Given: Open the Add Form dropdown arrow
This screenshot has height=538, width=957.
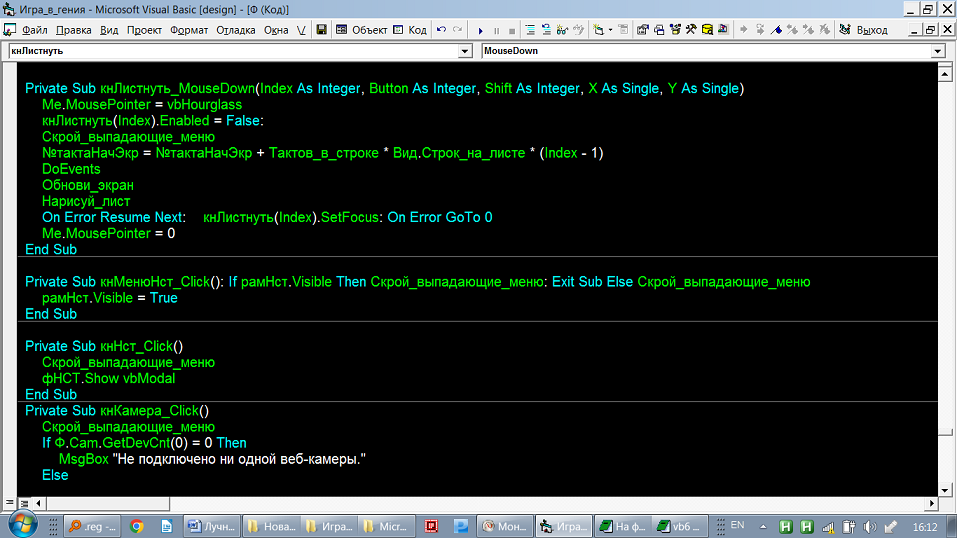Looking at the screenshot, I should 611,30.
